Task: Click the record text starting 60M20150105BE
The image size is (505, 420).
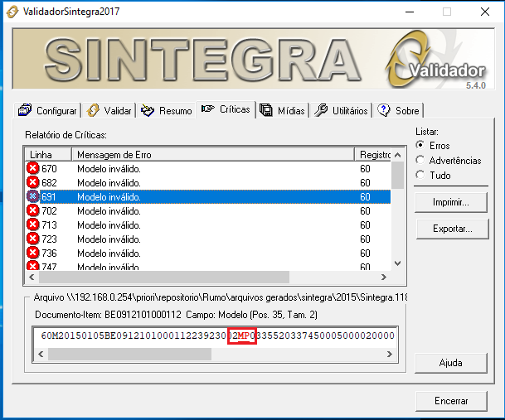Action: click(x=217, y=336)
